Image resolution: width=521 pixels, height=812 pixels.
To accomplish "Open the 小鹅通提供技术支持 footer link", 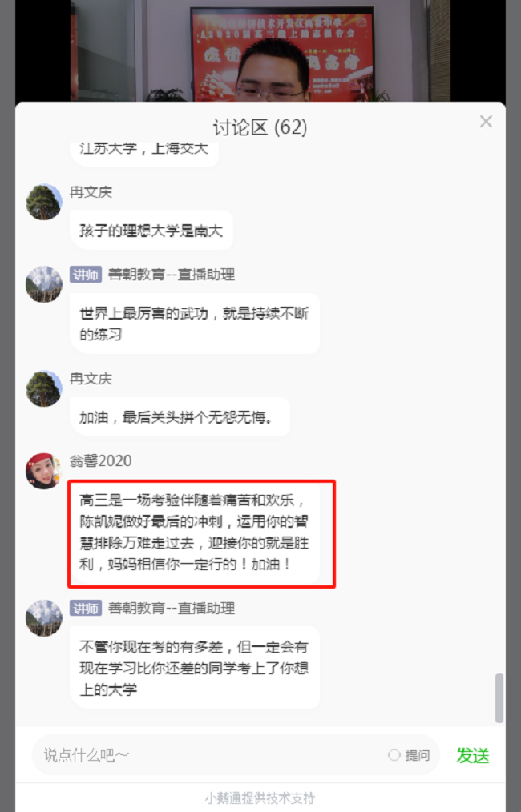I will click(260, 798).
